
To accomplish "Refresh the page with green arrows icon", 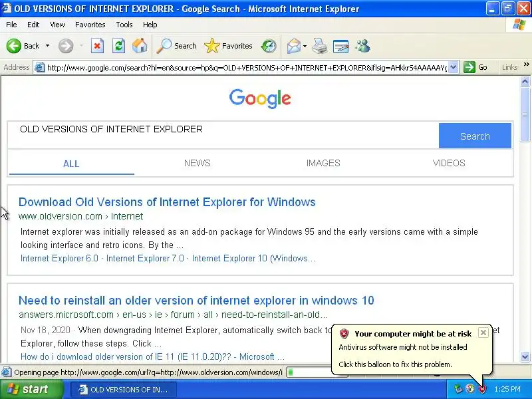I will (119, 46).
